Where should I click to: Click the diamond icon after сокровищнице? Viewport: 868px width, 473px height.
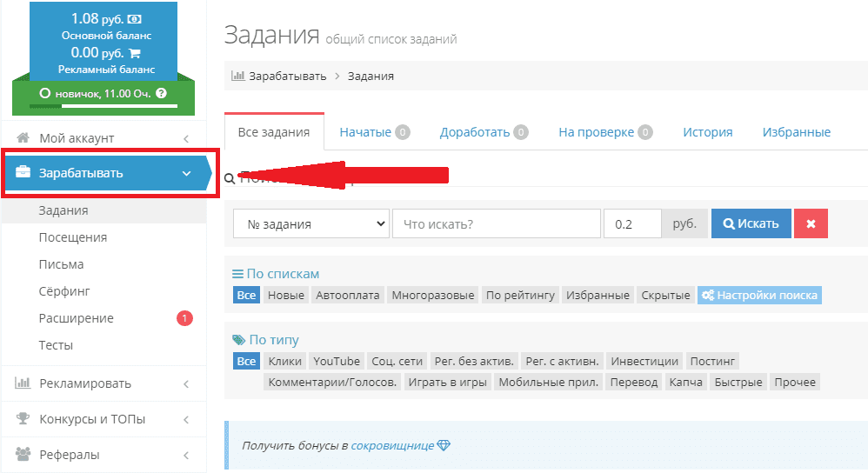(x=444, y=445)
